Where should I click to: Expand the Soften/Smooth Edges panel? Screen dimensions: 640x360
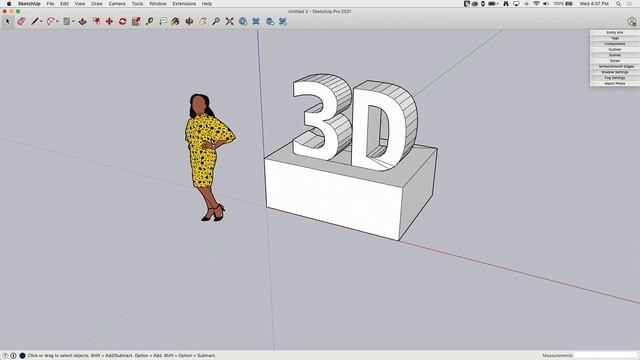click(615, 66)
